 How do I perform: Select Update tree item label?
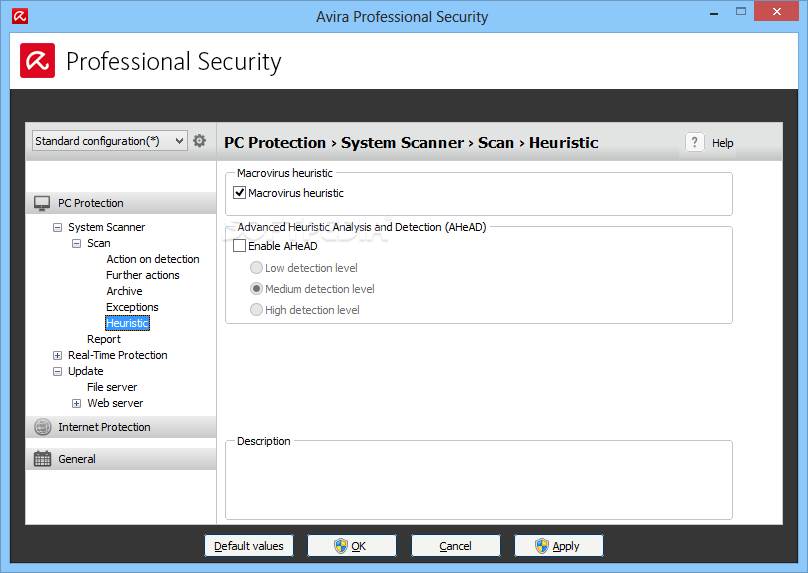[86, 371]
